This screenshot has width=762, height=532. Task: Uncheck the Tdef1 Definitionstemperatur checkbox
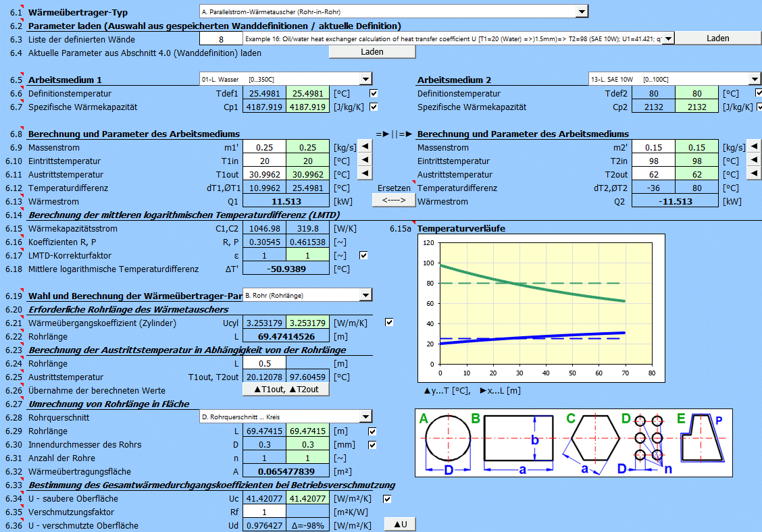tap(374, 93)
